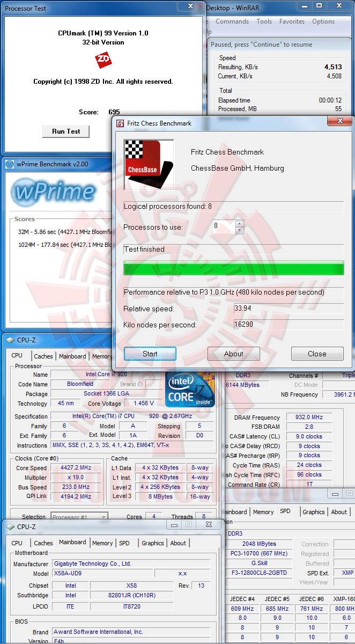Switch to the About tab in right CPU-Z
355x644 pixels.
(339, 512)
